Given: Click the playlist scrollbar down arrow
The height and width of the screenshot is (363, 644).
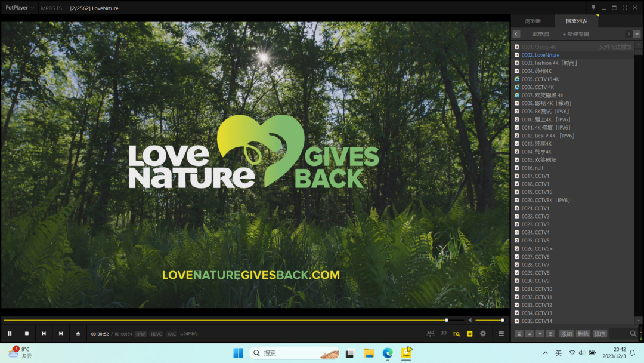Looking at the screenshot, I should click(638, 321).
